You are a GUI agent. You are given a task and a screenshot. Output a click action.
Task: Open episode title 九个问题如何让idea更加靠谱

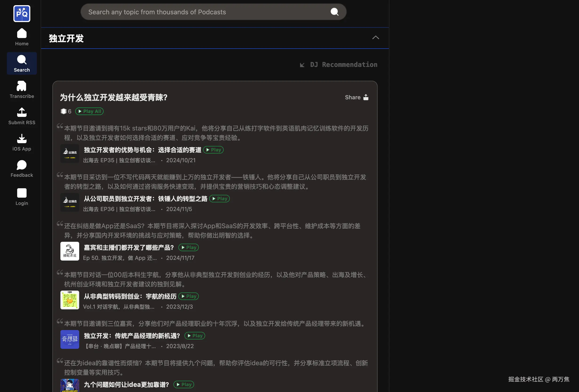(126, 384)
